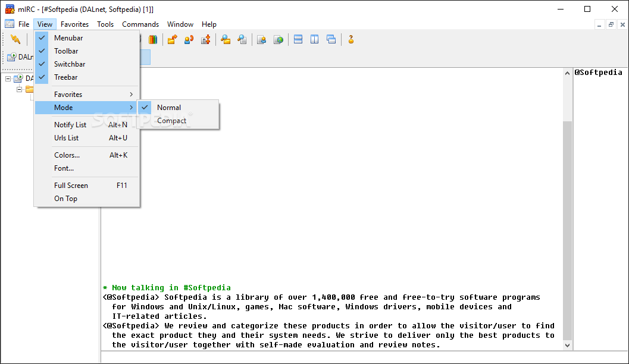Restore the inner channel window
629x364 pixels.
[611, 25]
